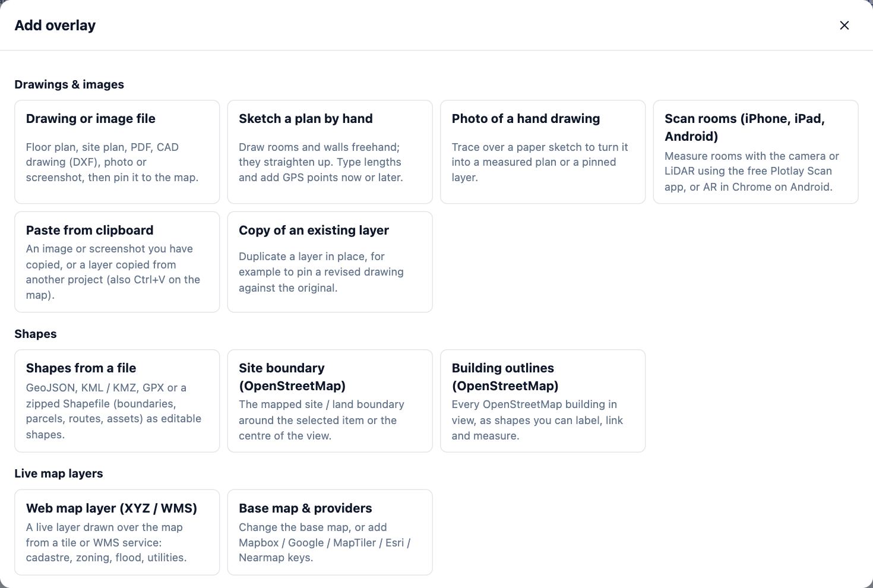Select Copy of an existing layer

pos(330,262)
